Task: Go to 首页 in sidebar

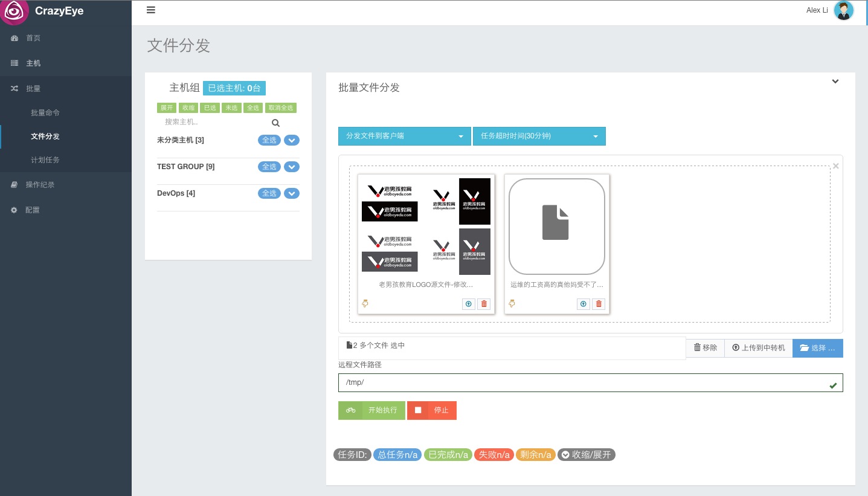Action: coord(66,38)
